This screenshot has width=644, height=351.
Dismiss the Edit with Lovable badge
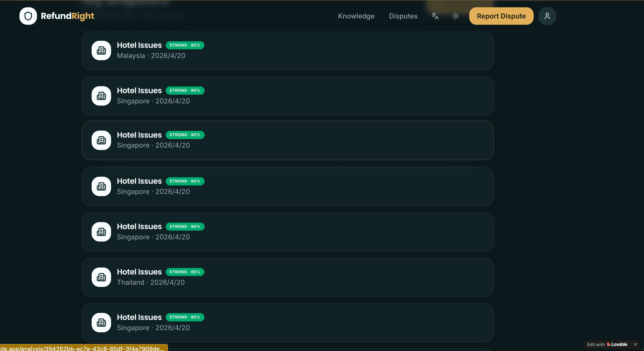click(x=635, y=344)
